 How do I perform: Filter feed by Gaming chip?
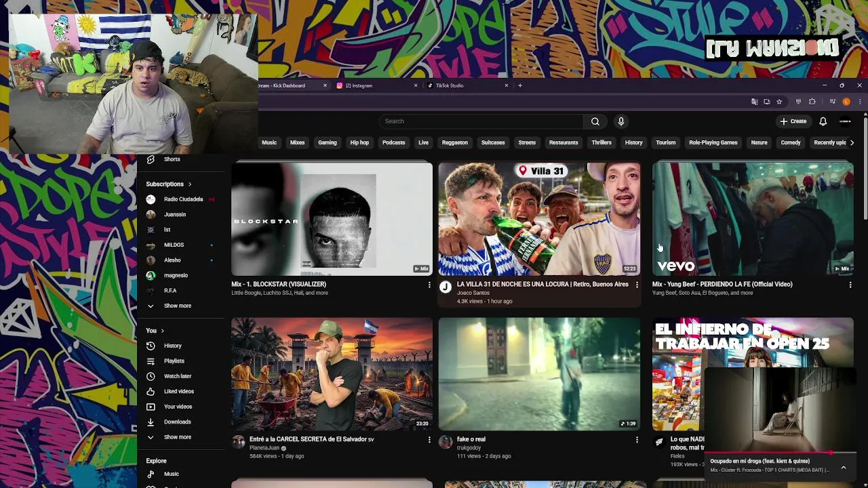coord(328,142)
